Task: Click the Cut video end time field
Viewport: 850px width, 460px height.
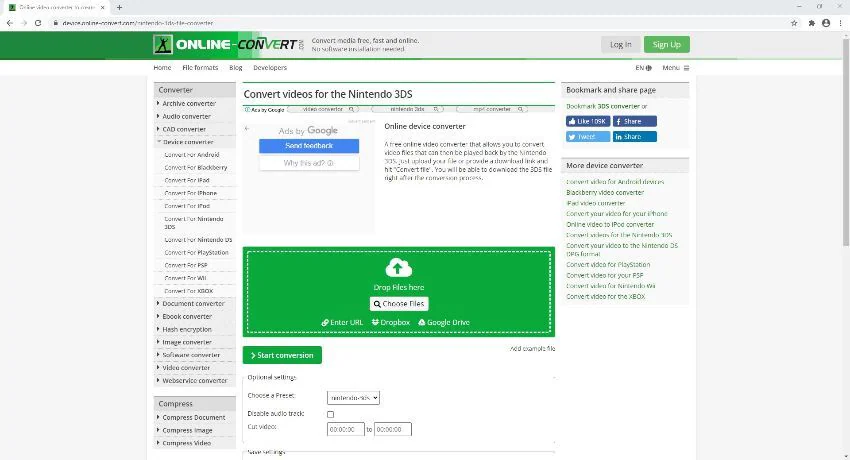Action: coord(392,430)
